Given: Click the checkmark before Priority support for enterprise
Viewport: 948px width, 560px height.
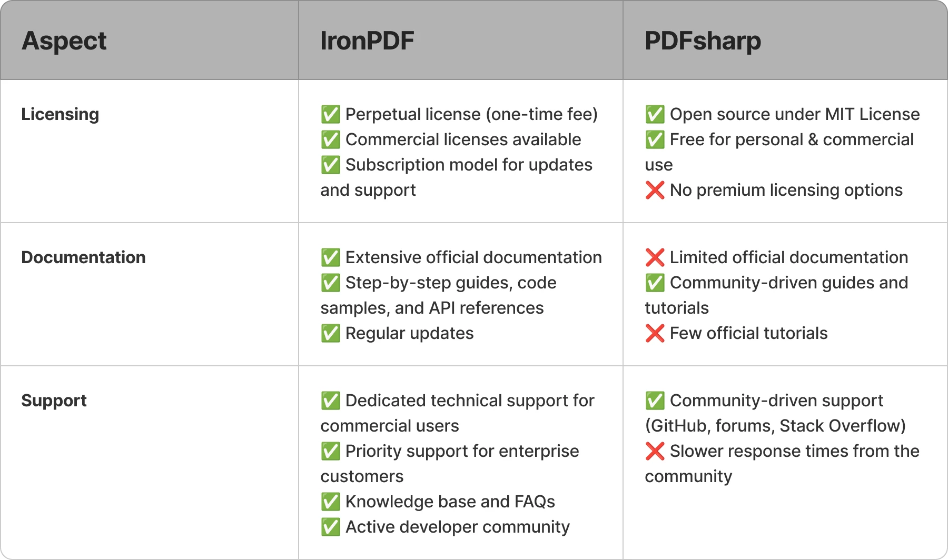Looking at the screenshot, I should pyautogui.click(x=330, y=451).
